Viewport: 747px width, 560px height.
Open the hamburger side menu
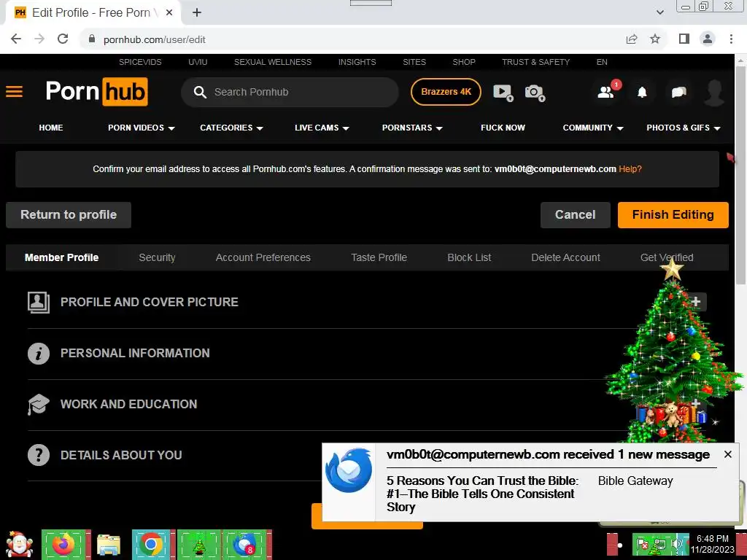15,91
